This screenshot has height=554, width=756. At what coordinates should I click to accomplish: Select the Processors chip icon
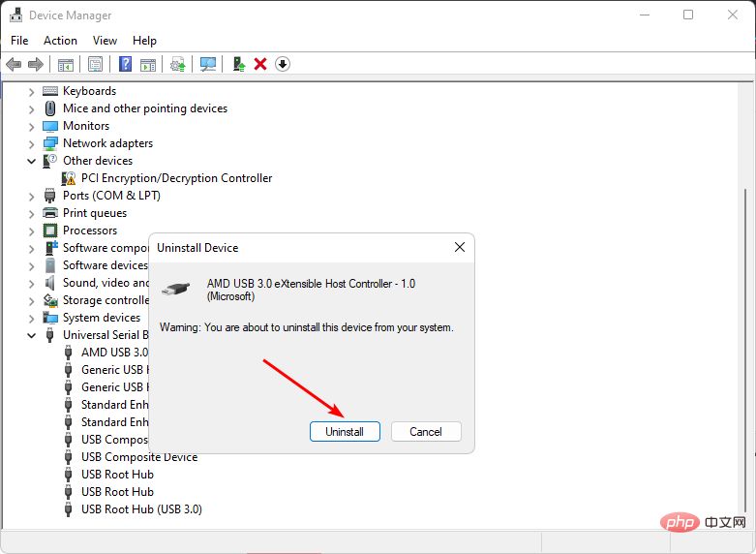[50, 231]
